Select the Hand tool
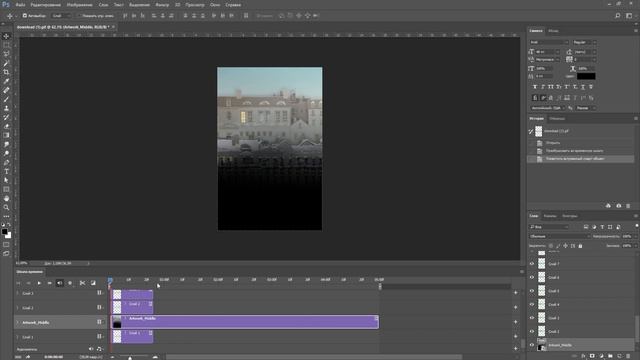This screenshot has height=360, width=640. [x=6, y=198]
